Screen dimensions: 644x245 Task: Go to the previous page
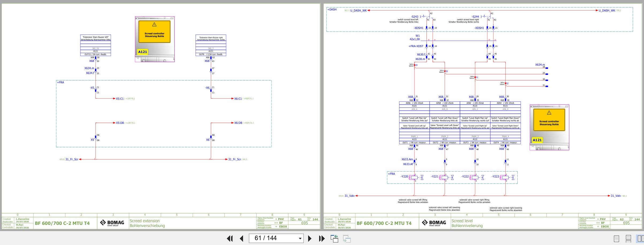pyautogui.click(x=242, y=238)
